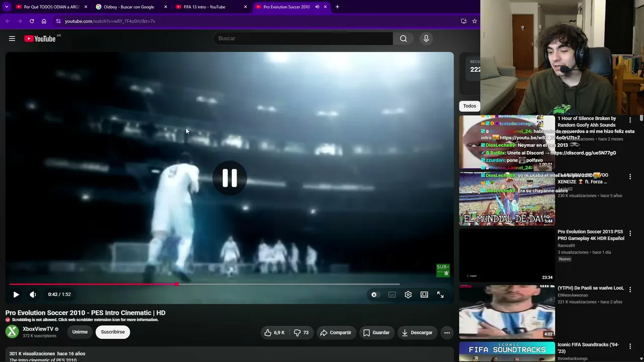Open the tab search dropdown arrow
The image size is (644, 362).
pos(7,7)
